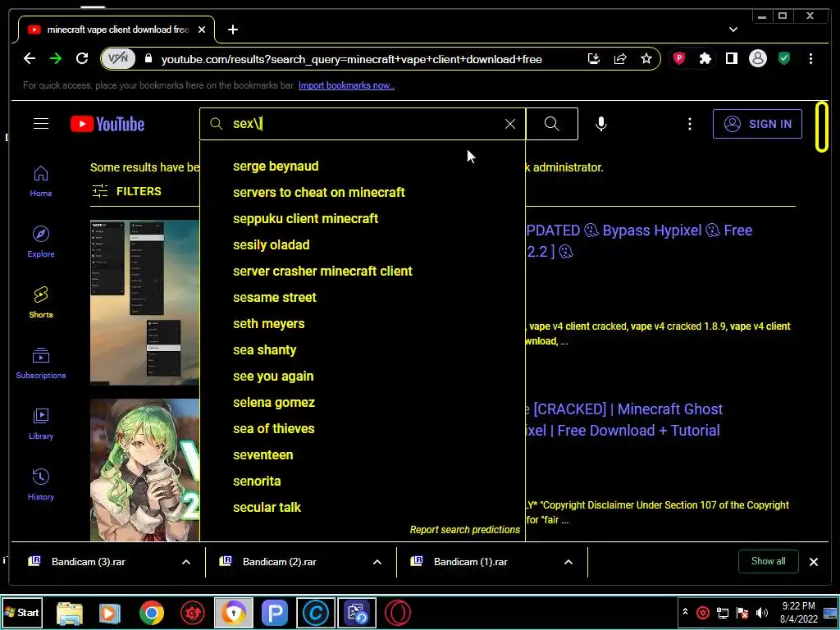Choose suggestion 'server crasher minecraft client'
Screen dimensions: 840x630
click(x=362, y=271)
